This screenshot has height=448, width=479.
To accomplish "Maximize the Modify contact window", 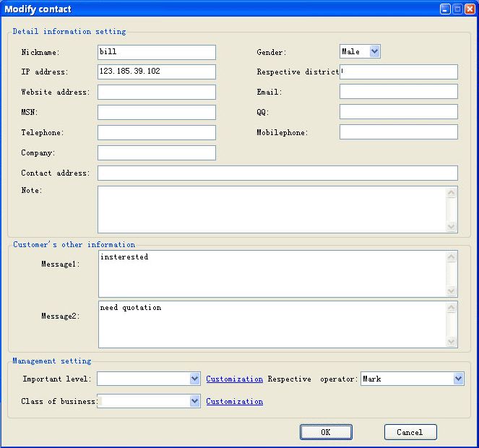I will pyautogui.click(x=457, y=9).
